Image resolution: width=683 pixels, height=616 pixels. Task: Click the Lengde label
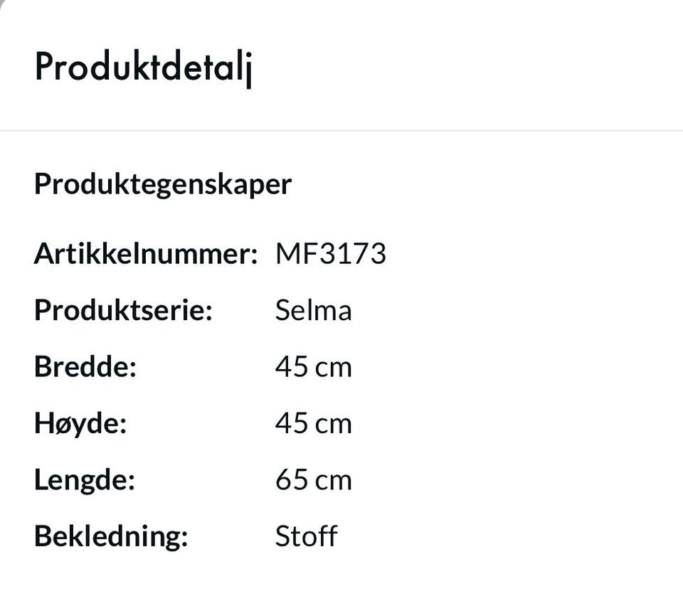(x=84, y=480)
